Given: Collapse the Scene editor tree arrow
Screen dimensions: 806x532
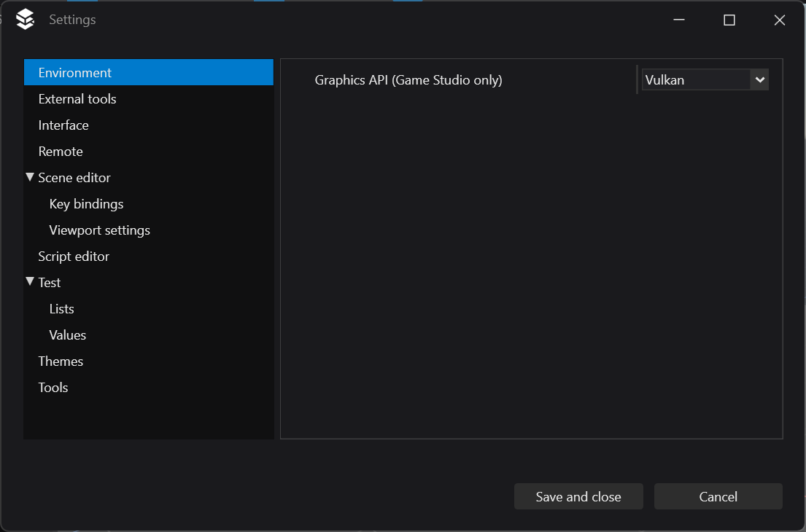Looking at the screenshot, I should click(30, 176).
